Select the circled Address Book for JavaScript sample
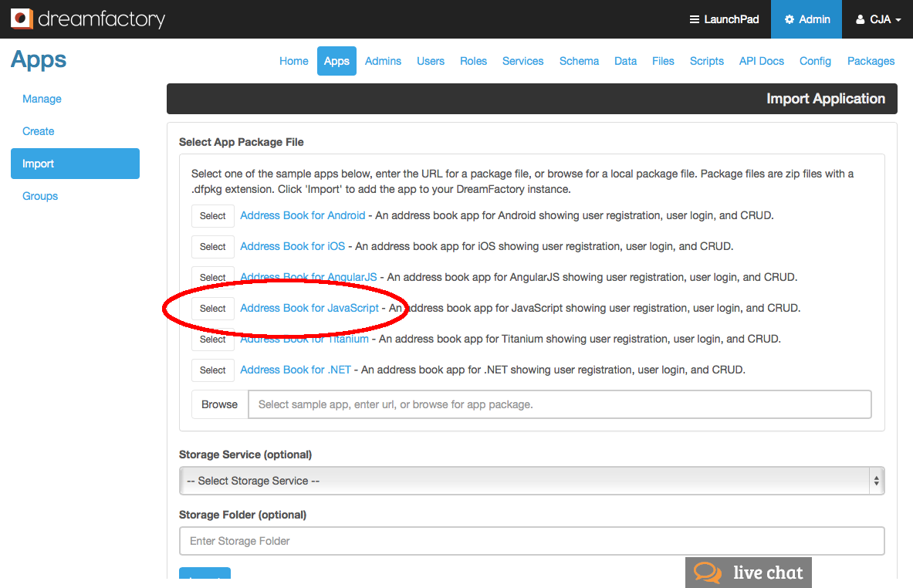The height and width of the screenshot is (588, 913). [x=212, y=308]
